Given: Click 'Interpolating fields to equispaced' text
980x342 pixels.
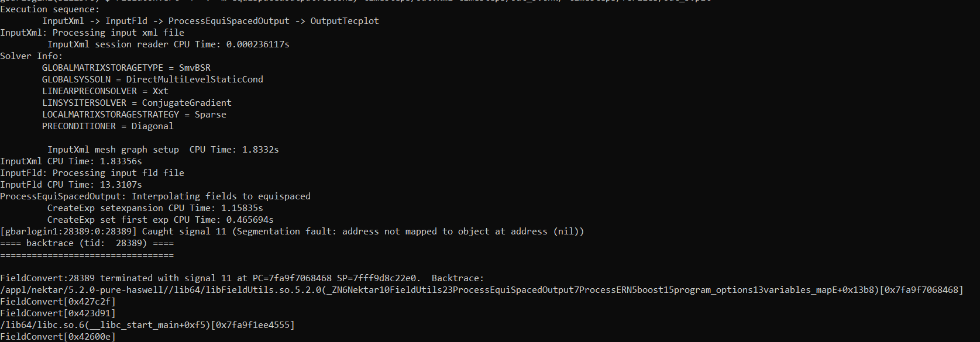Looking at the screenshot, I should [x=221, y=196].
